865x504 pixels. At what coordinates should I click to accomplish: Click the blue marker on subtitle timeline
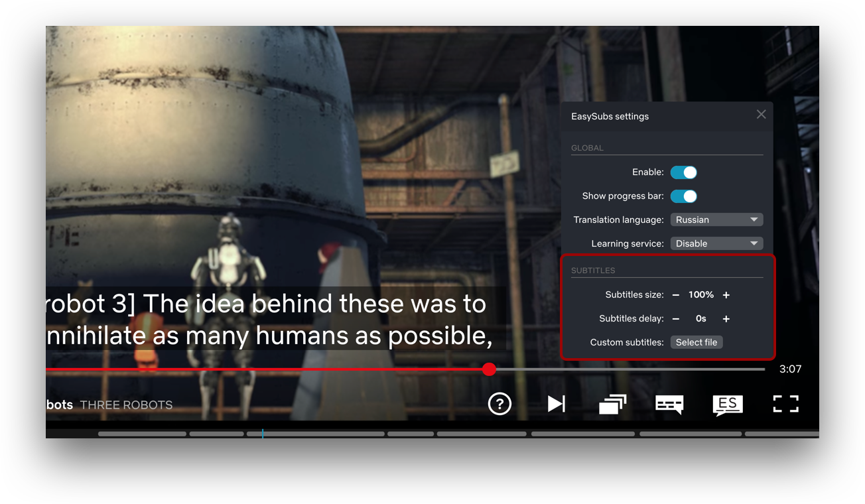263,434
